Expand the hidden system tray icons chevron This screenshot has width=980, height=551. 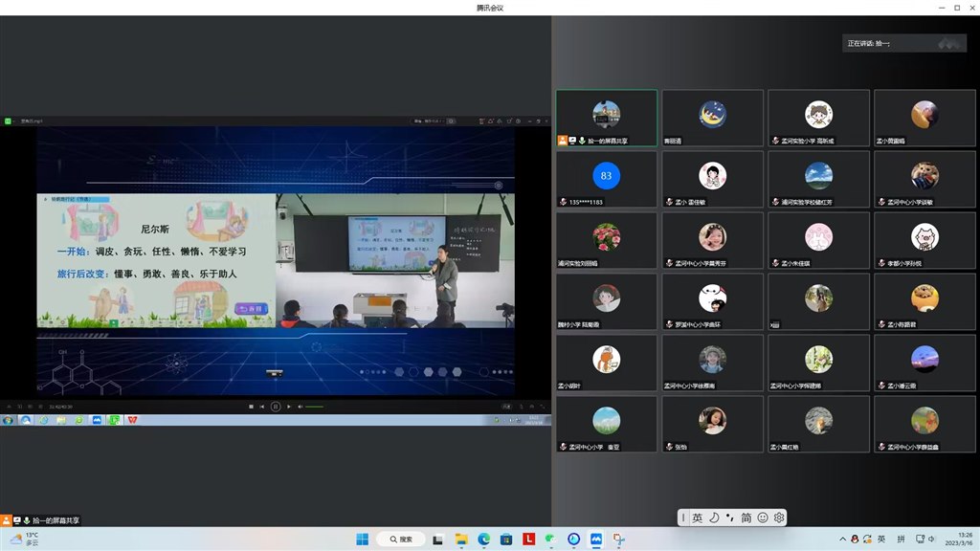tap(841, 540)
